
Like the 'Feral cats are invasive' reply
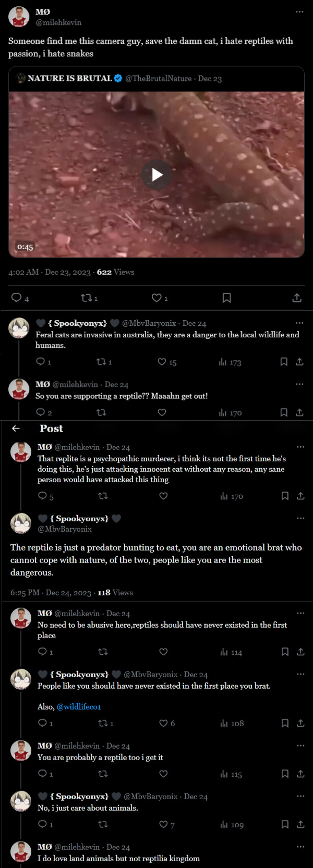pyautogui.click(x=162, y=362)
